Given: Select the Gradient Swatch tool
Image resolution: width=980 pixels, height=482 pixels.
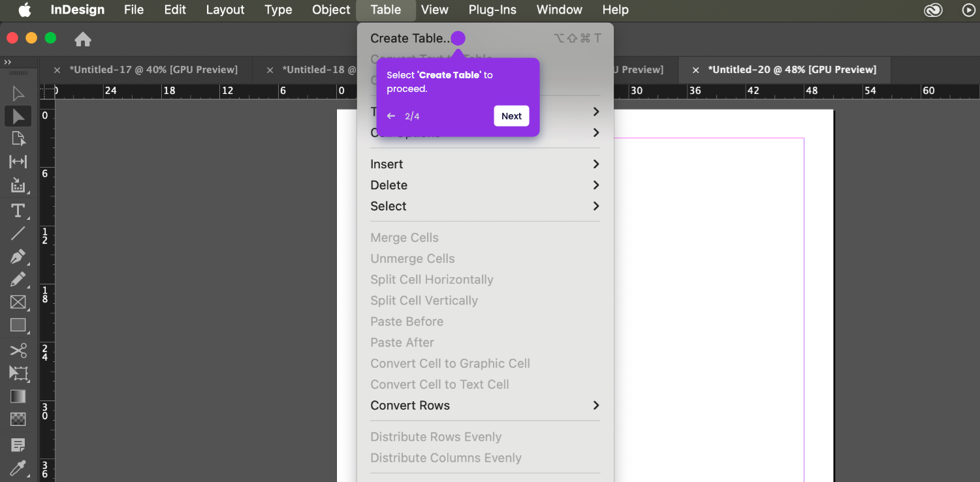Looking at the screenshot, I should [x=18, y=396].
